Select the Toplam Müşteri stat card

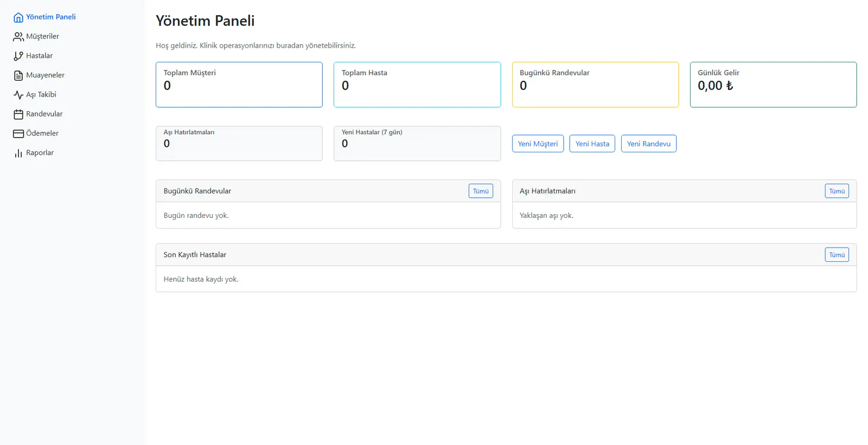point(239,85)
